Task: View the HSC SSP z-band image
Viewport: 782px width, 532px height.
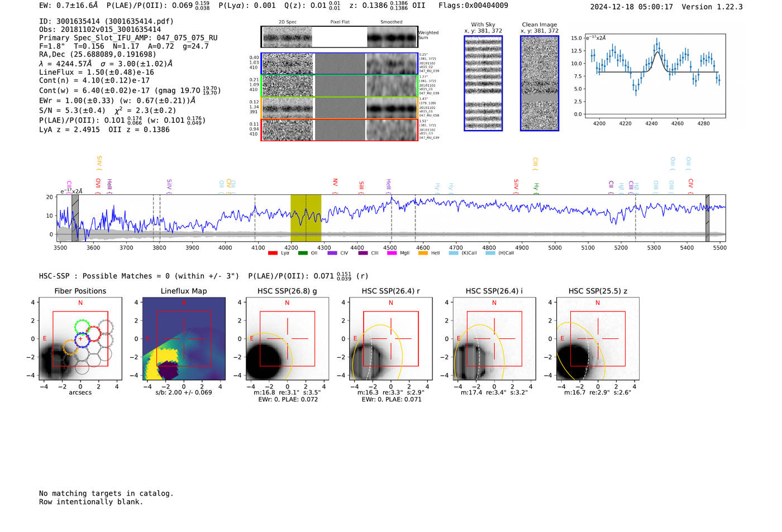Action: 598,339
